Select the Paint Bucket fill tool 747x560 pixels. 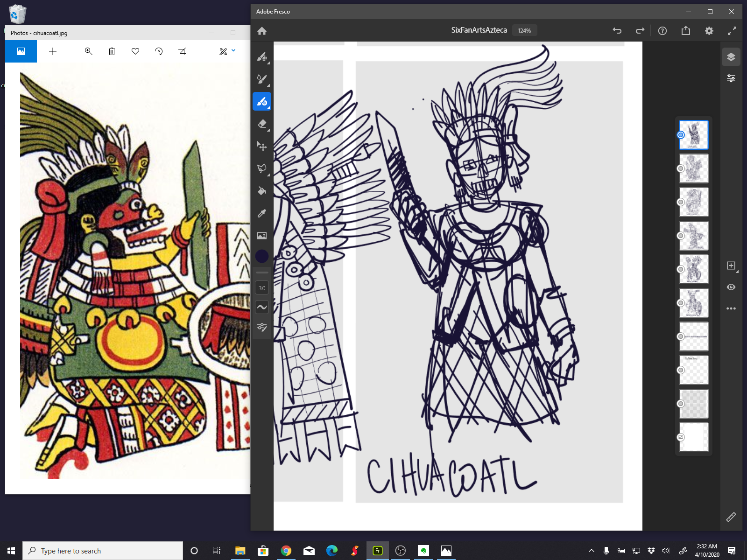coord(262,191)
